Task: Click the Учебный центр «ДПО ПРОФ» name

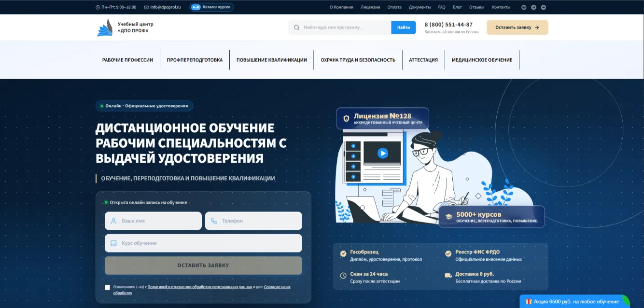Action: 136,28
